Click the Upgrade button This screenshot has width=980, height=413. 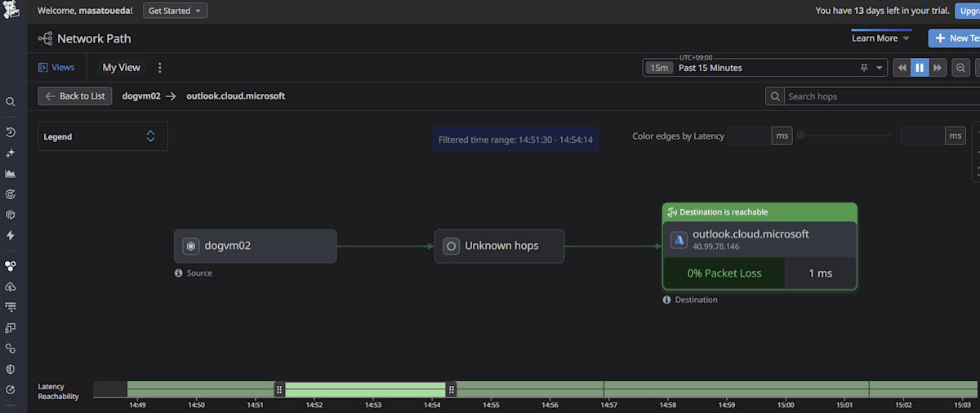point(968,11)
